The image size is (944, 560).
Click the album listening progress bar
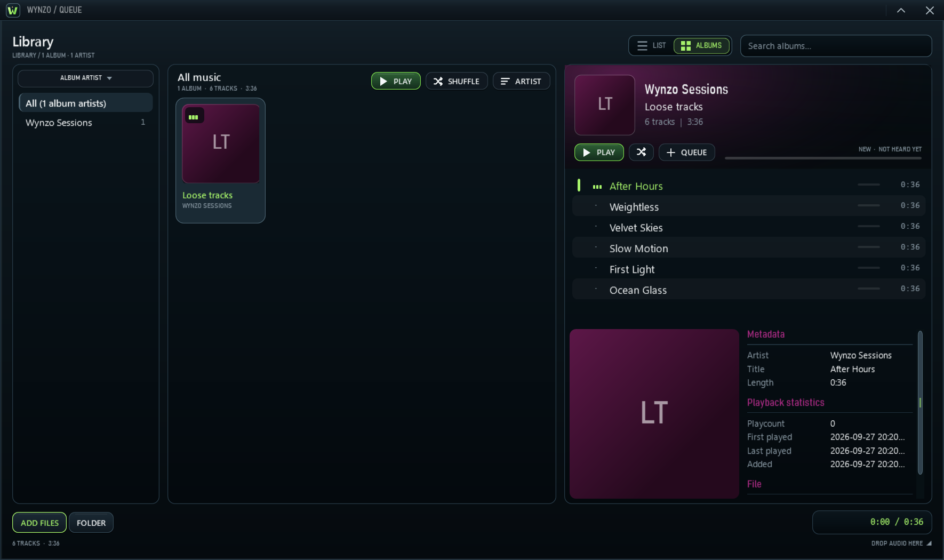[823, 158]
